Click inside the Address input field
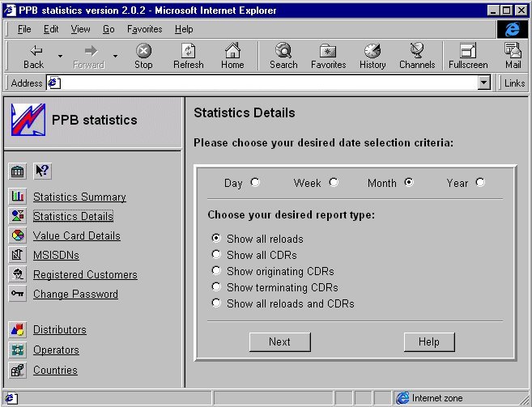This screenshot has height=407, width=532. point(268,83)
